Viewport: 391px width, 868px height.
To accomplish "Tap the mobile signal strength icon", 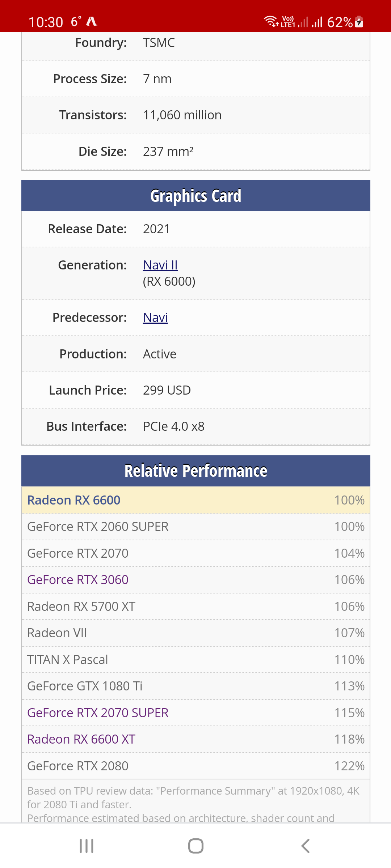I will tap(317, 22).
